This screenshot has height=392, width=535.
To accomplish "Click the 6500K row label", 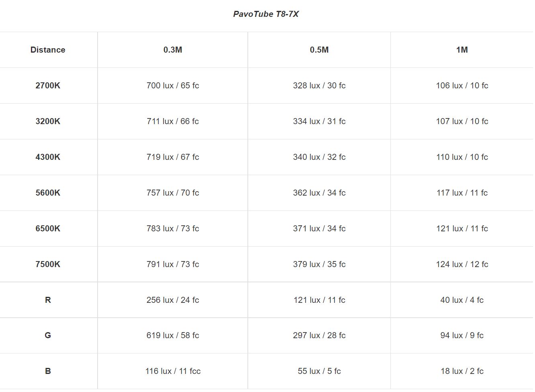I will point(48,229).
